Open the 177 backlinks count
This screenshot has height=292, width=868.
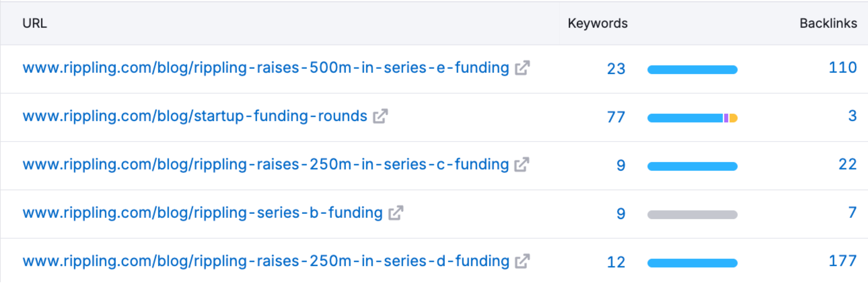[843, 261]
